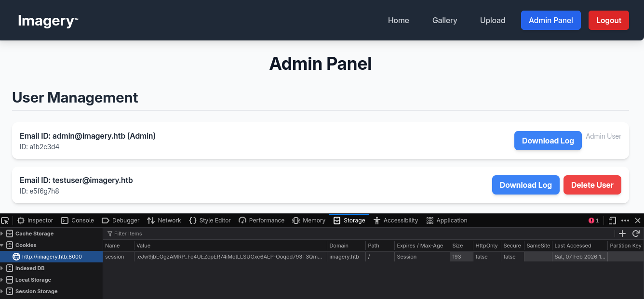Delete the testuser account

[592, 184]
